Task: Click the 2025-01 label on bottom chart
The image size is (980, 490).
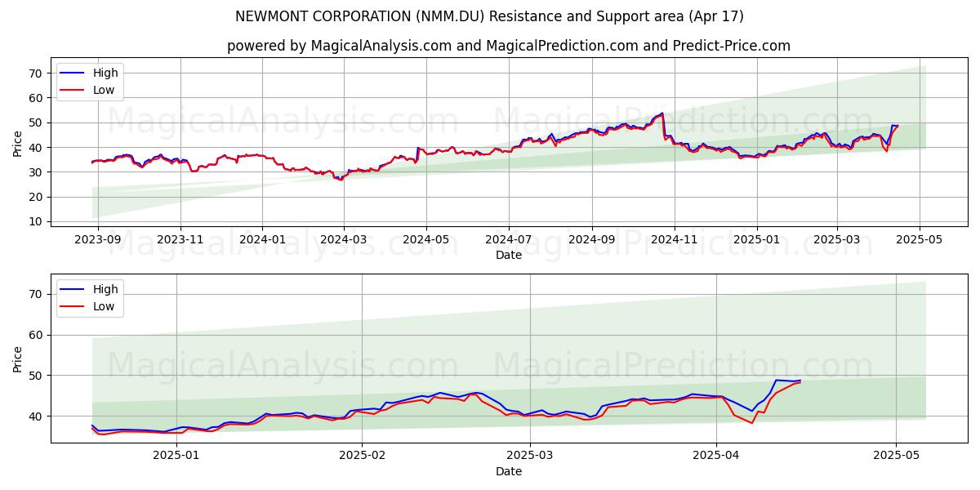Action: [176, 457]
